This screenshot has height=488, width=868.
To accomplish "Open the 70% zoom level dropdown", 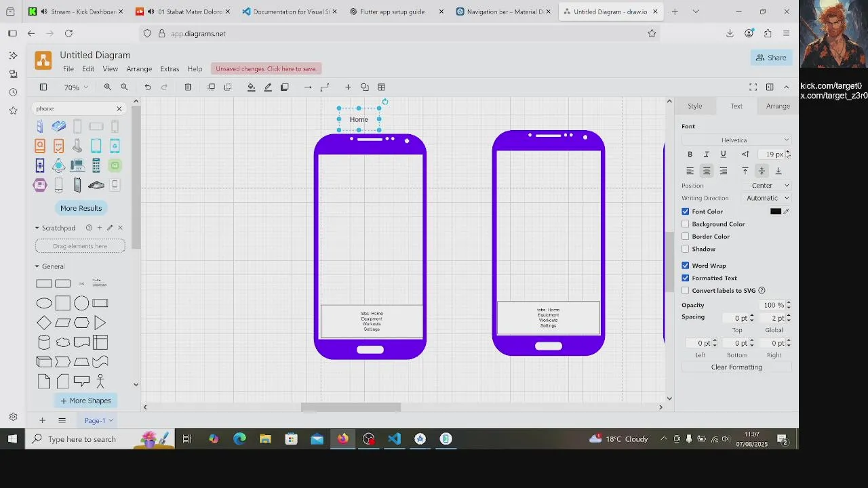I will pyautogui.click(x=76, y=87).
